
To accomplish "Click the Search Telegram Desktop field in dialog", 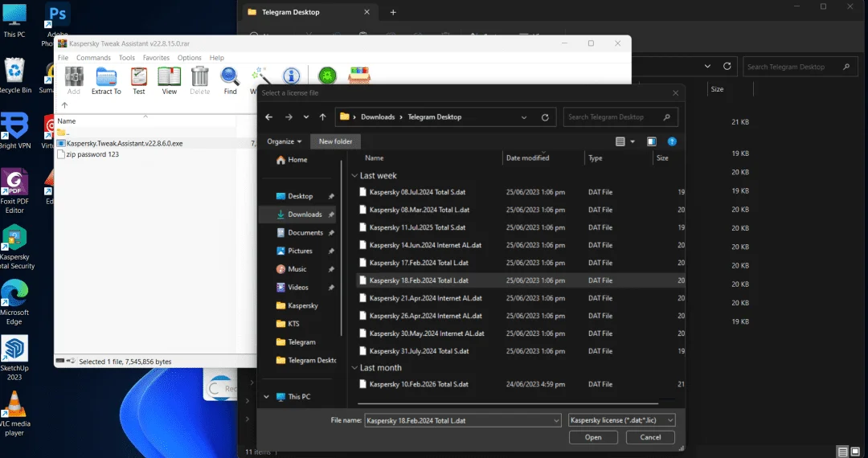I will point(620,117).
